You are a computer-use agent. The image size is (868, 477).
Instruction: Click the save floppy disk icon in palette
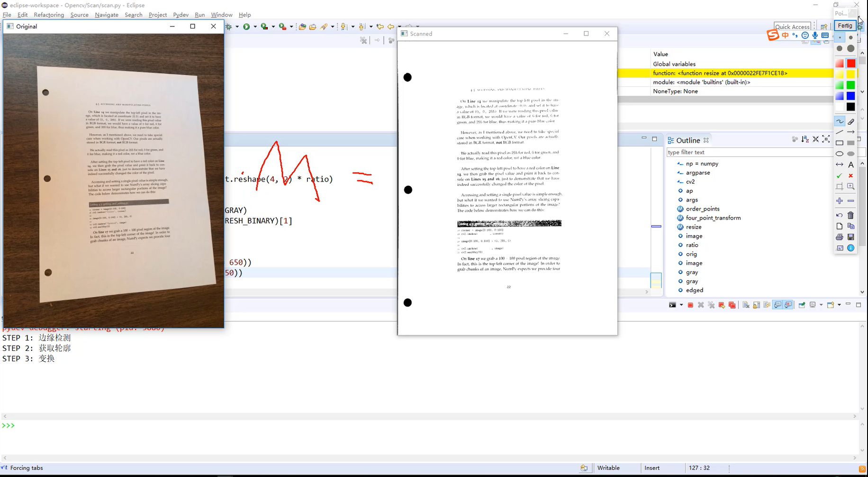[x=851, y=237]
